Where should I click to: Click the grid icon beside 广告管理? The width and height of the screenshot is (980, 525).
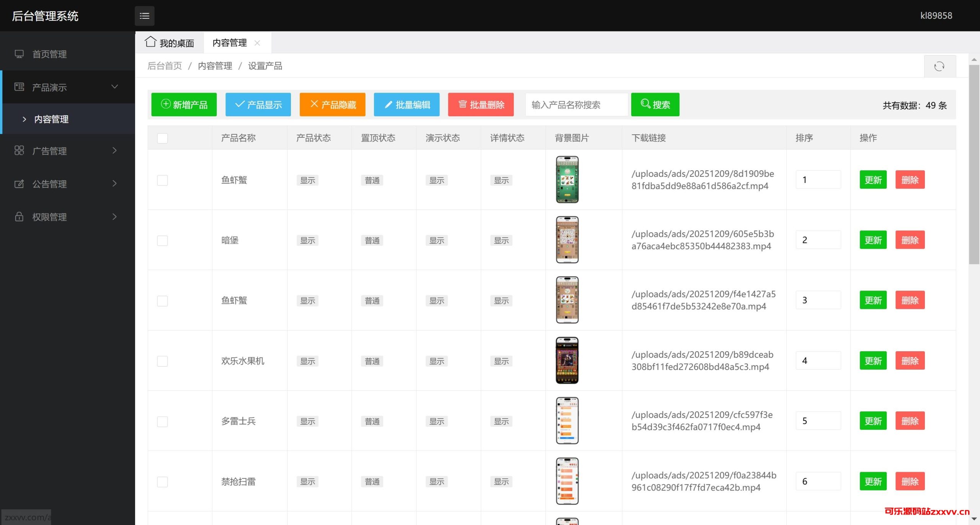coord(19,150)
